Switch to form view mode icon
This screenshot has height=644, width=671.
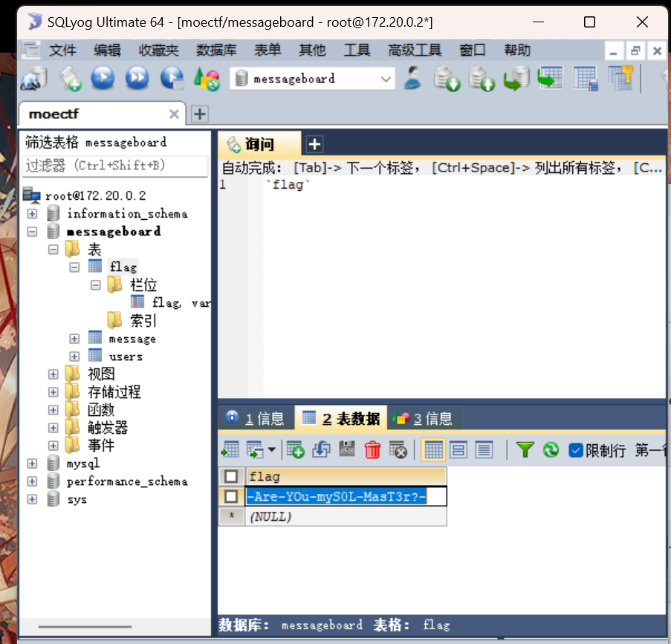click(458, 449)
